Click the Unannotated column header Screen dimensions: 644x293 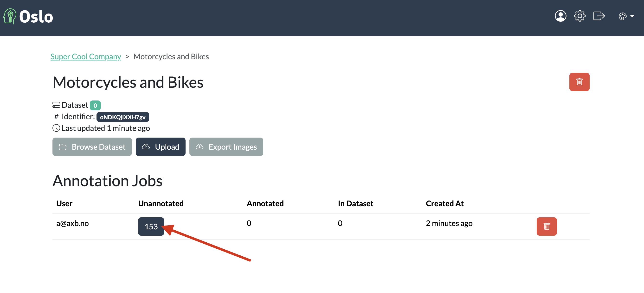[x=161, y=203]
